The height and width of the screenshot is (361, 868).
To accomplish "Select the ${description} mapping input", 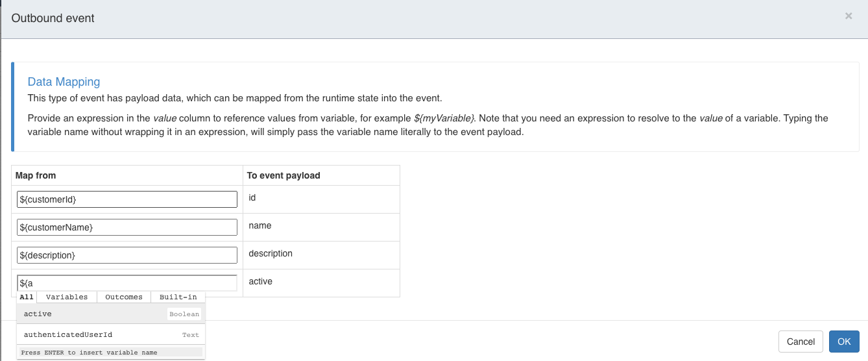I will click(x=127, y=255).
